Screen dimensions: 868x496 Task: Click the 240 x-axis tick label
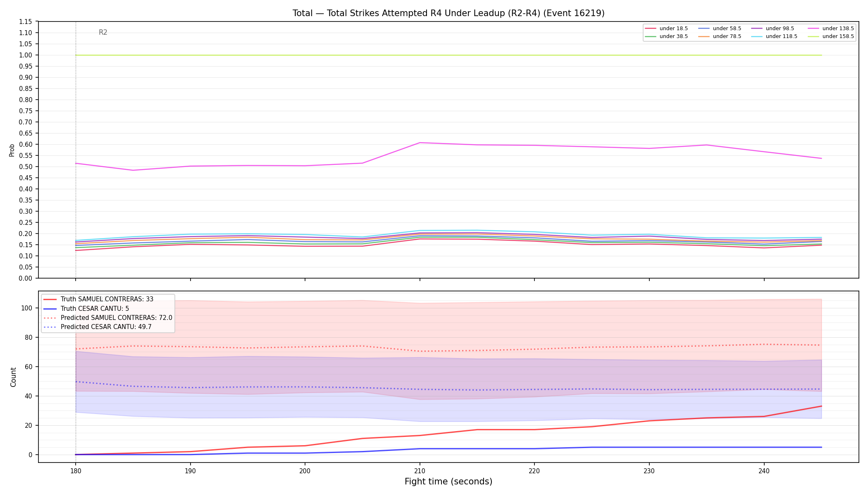click(x=764, y=470)
